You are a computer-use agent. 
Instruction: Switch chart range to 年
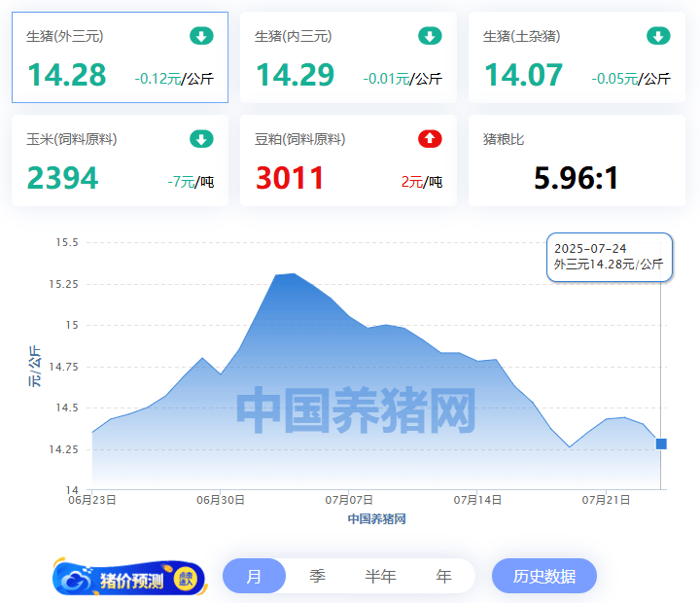(443, 576)
